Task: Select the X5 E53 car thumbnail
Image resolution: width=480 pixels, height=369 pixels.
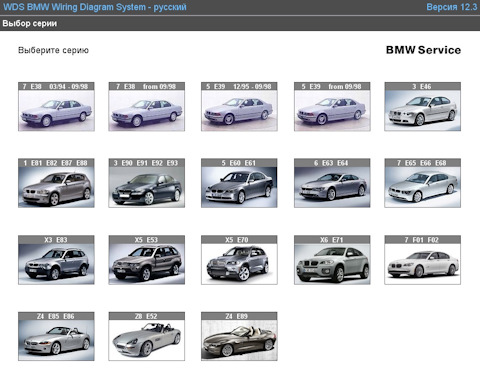Action: (x=147, y=260)
